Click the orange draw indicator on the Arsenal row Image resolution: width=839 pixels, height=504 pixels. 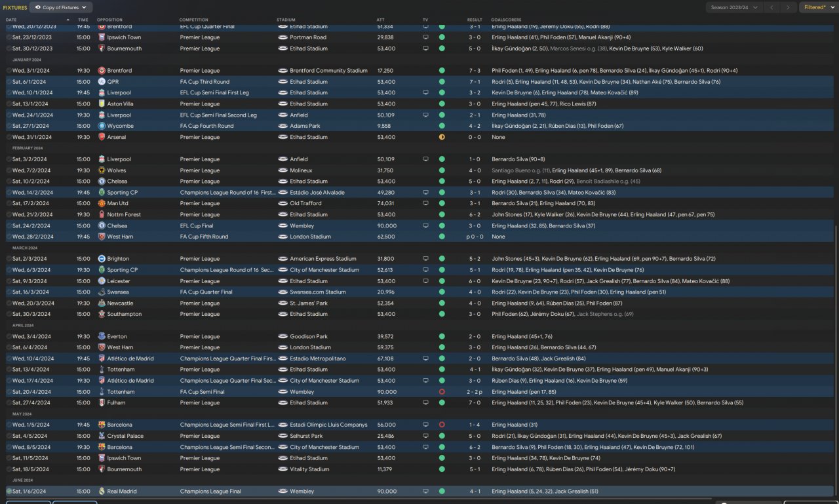(442, 137)
